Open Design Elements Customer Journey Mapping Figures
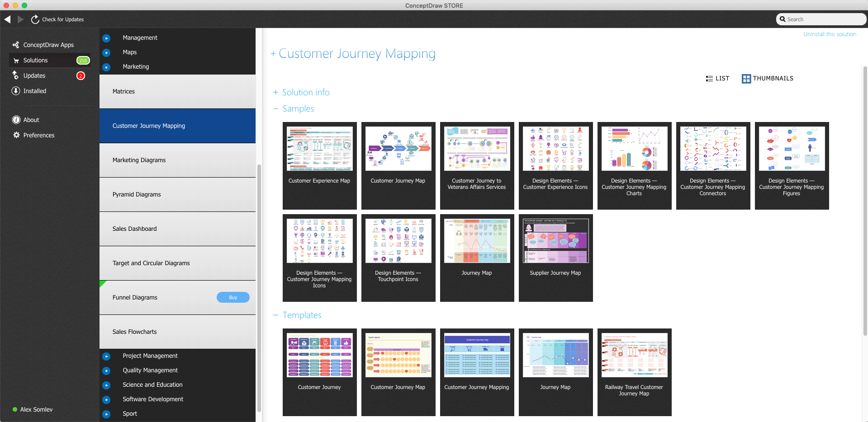Image resolution: width=868 pixels, height=422 pixels. (x=792, y=165)
